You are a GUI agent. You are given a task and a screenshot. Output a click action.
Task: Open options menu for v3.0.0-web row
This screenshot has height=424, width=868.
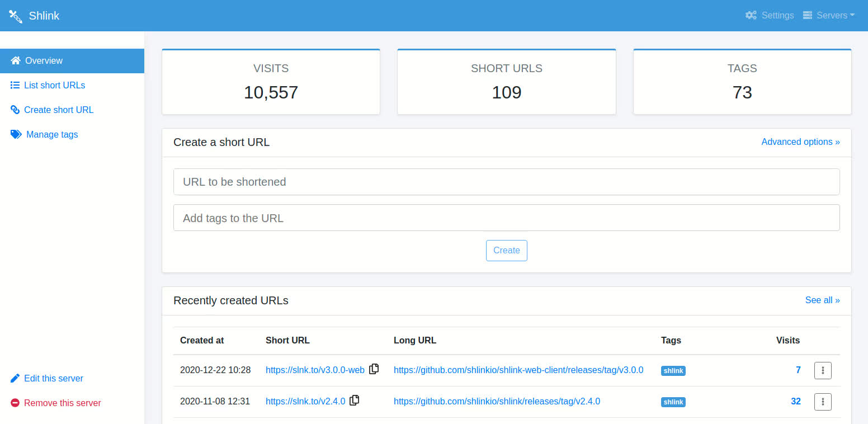(823, 370)
